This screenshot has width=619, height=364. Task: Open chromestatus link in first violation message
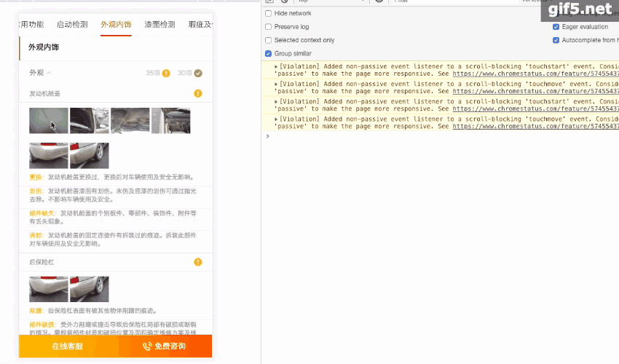pos(535,74)
